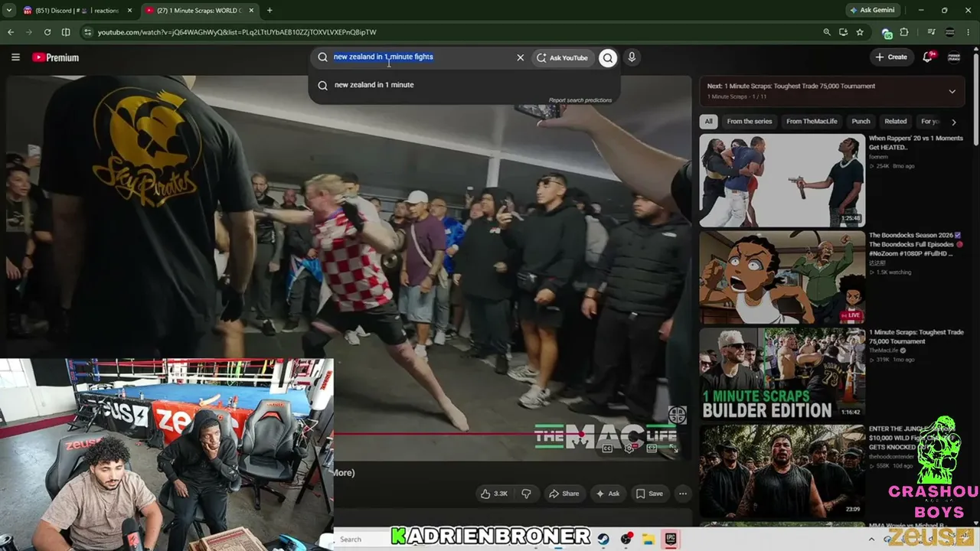Dislike the video
Viewport: 980px width, 551px height.
(526, 494)
